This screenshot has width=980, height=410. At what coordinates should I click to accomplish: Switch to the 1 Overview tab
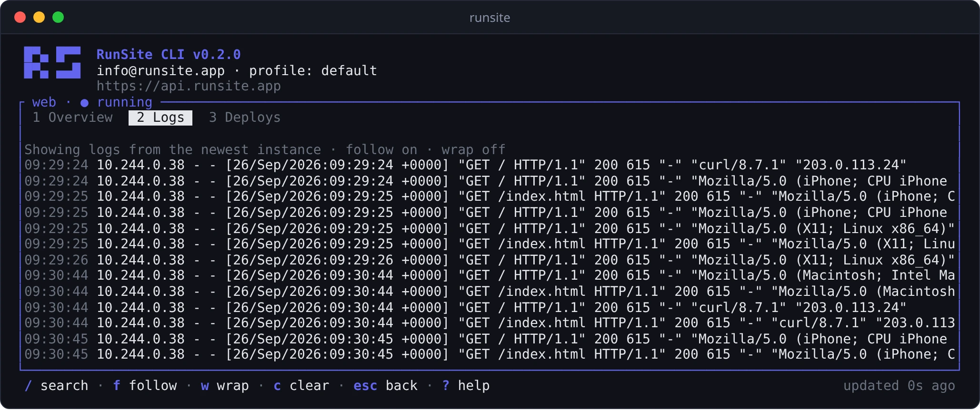click(x=73, y=117)
